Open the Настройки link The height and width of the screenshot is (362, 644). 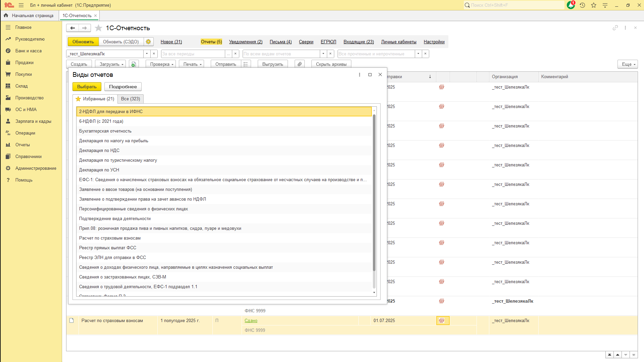tap(434, 42)
